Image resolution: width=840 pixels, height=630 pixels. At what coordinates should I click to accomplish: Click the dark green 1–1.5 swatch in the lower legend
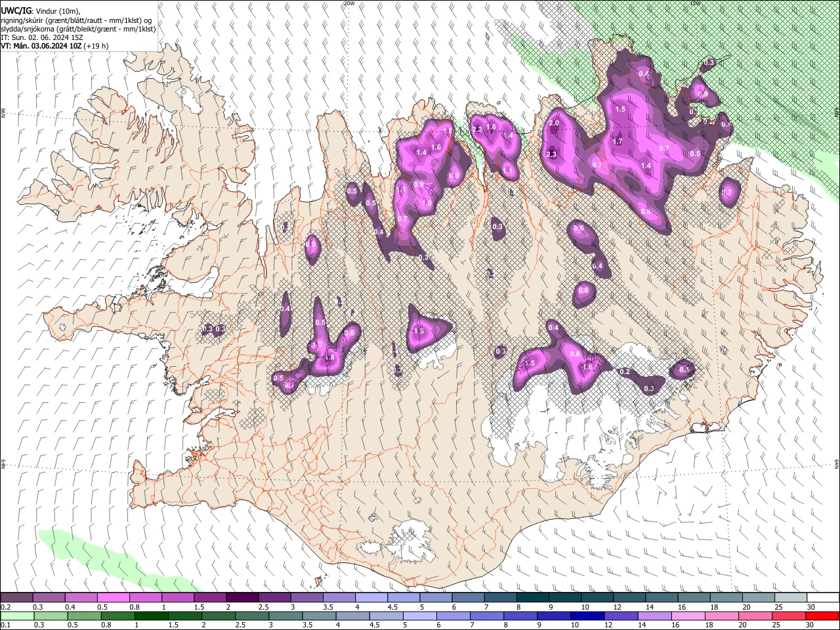point(152,616)
